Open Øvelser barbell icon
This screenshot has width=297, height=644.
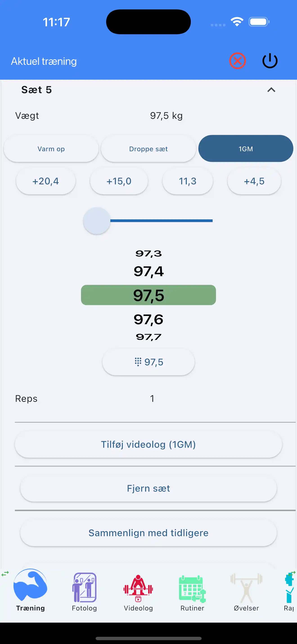pyautogui.click(x=246, y=588)
